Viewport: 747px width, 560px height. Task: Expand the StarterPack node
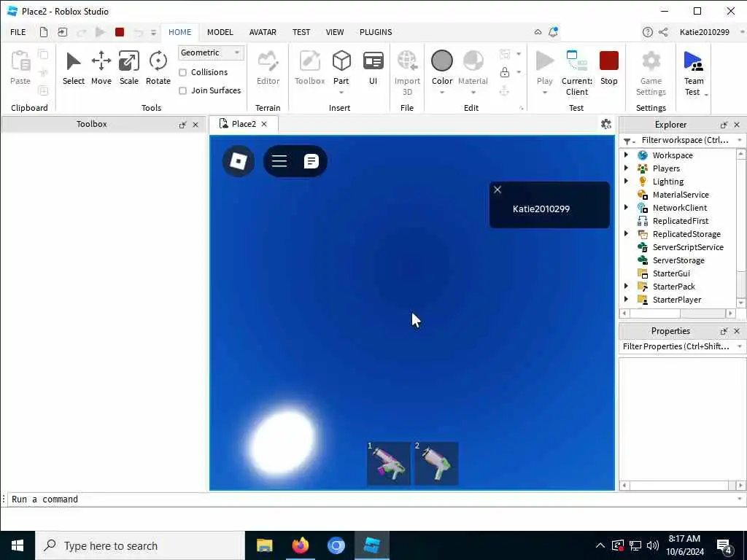click(626, 286)
